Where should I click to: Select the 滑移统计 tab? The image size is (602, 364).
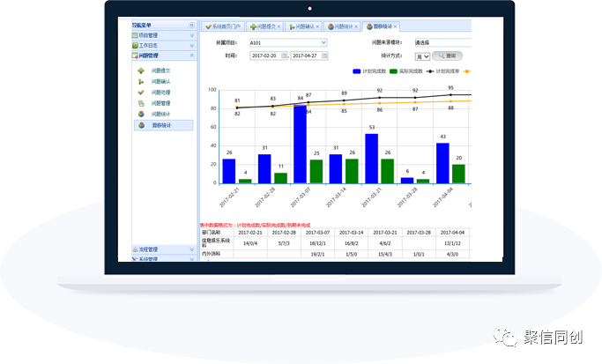click(x=381, y=26)
